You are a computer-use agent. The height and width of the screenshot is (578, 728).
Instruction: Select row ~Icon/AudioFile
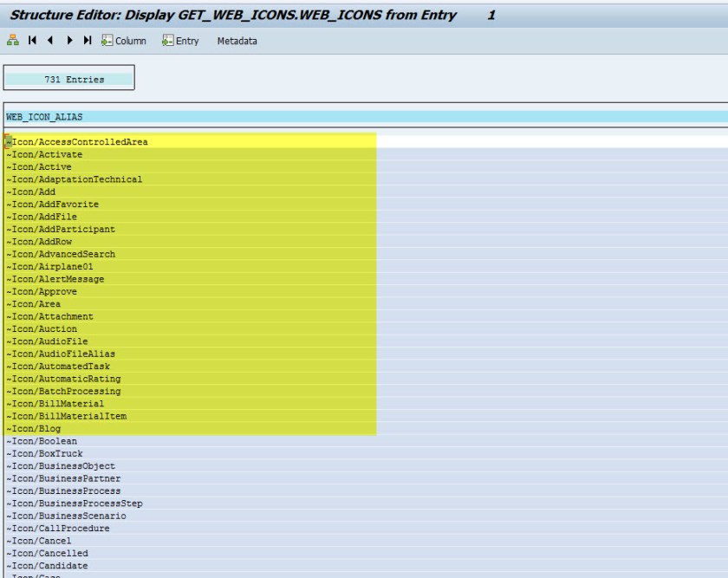[366, 341]
